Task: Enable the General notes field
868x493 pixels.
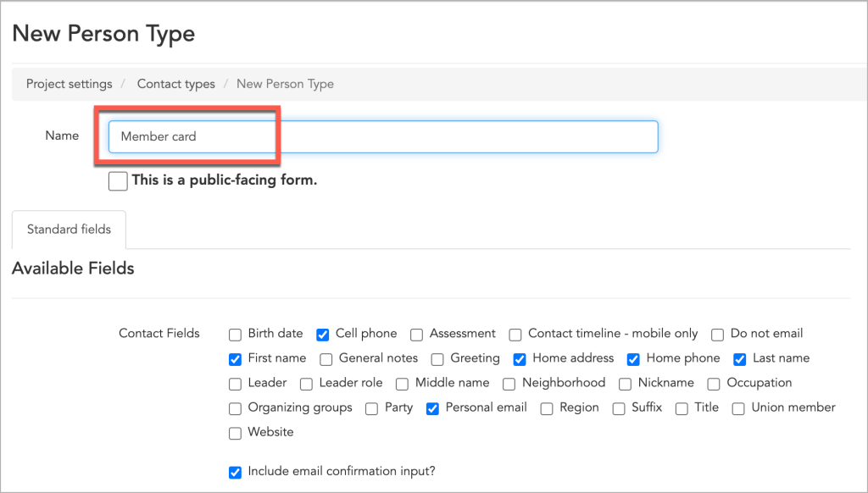Action: coord(326,359)
